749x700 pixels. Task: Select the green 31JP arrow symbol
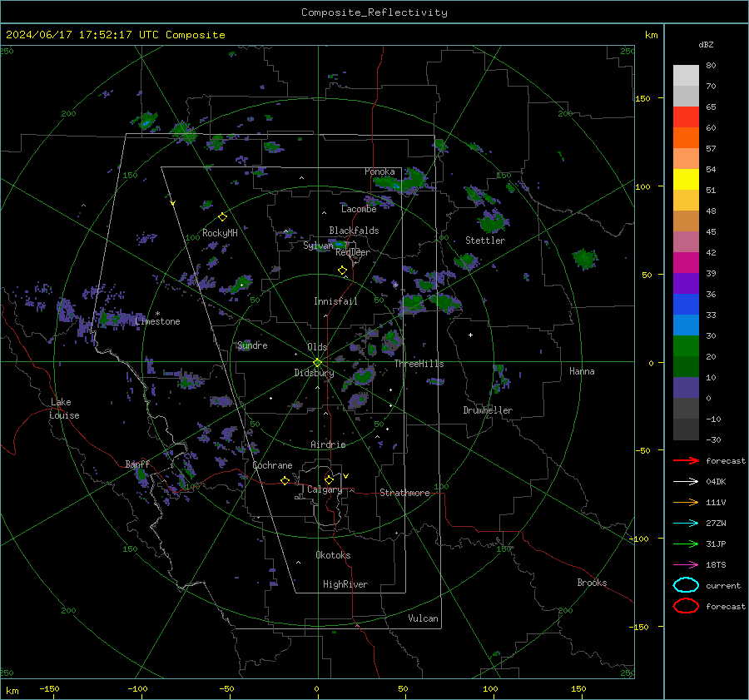coord(686,544)
